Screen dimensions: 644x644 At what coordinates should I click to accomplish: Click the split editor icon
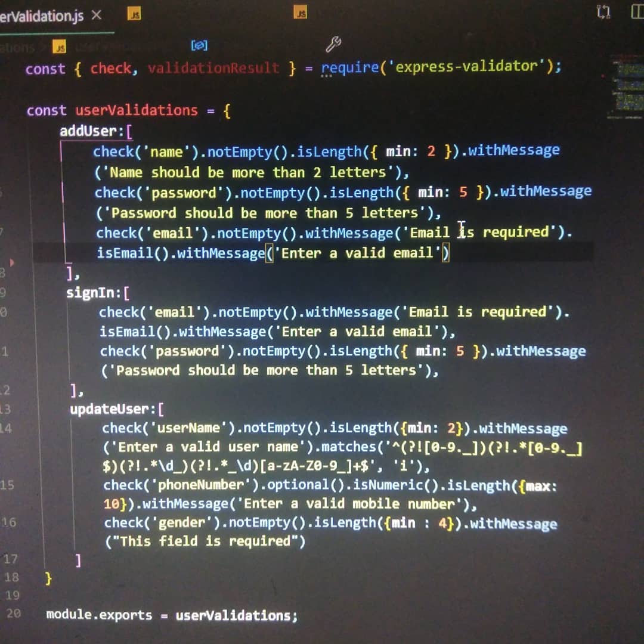(x=637, y=11)
